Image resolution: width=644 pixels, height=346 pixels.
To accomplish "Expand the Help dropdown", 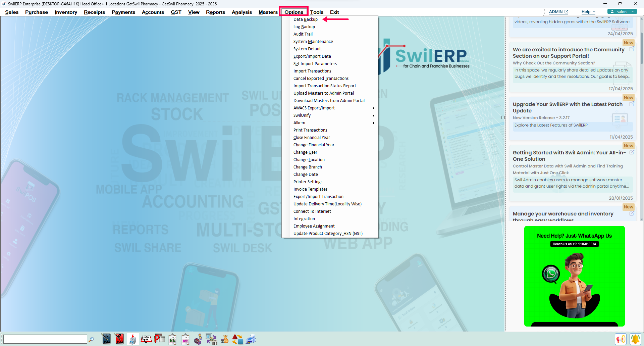I will 588,12.
